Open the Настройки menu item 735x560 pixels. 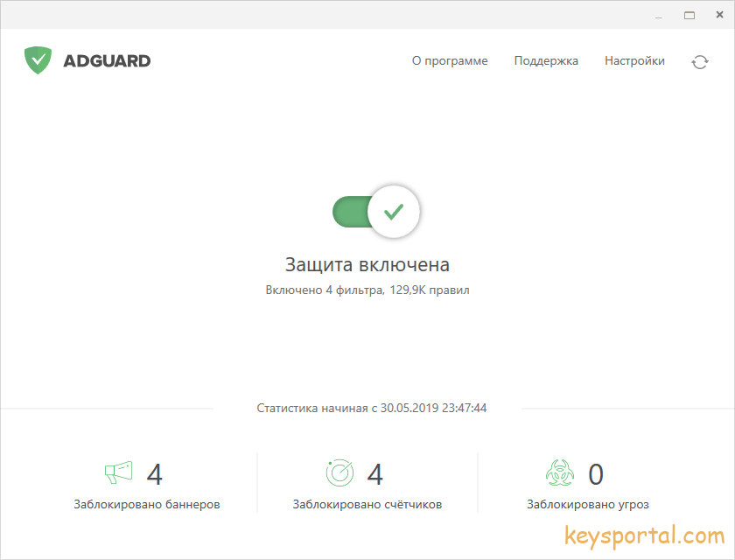point(634,61)
